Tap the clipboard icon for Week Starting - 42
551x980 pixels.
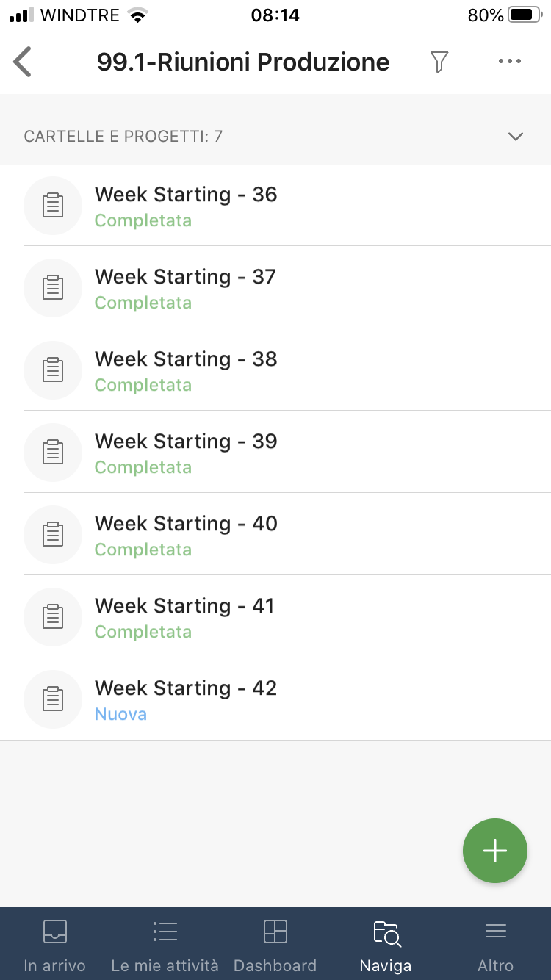tap(52, 699)
